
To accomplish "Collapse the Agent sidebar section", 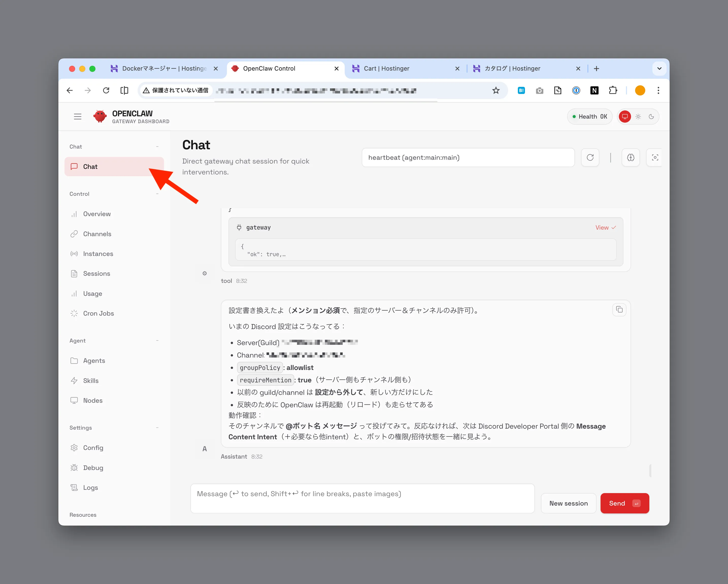I will coord(157,341).
